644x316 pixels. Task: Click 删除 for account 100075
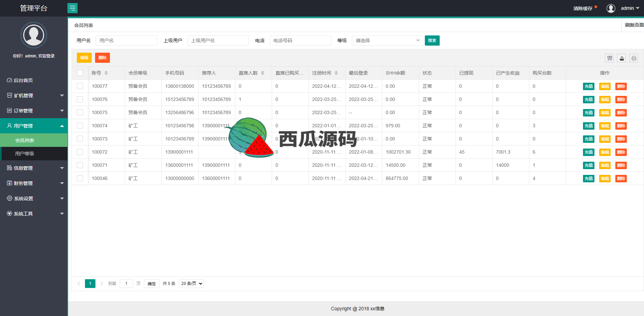[x=621, y=113]
